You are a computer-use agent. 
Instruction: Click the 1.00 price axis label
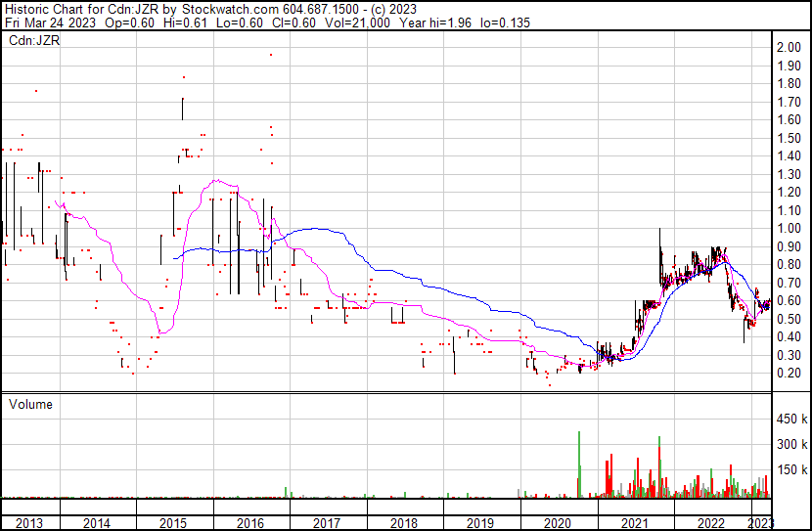pos(788,229)
